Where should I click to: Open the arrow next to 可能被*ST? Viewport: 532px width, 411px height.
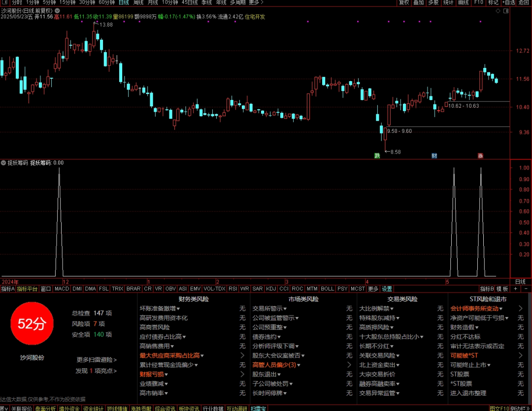(x=521, y=355)
